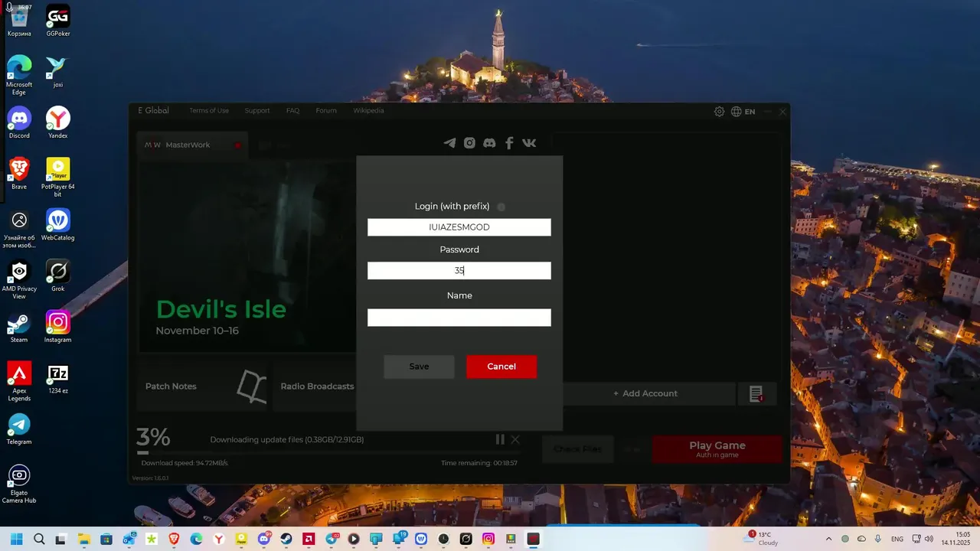
Task: Click the Add Account button
Action: coord(645,394)
